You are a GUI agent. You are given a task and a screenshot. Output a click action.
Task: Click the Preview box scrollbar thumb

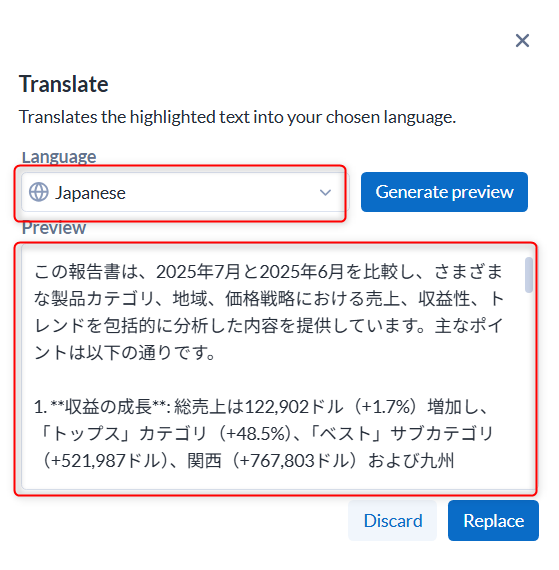click(529, 274)
